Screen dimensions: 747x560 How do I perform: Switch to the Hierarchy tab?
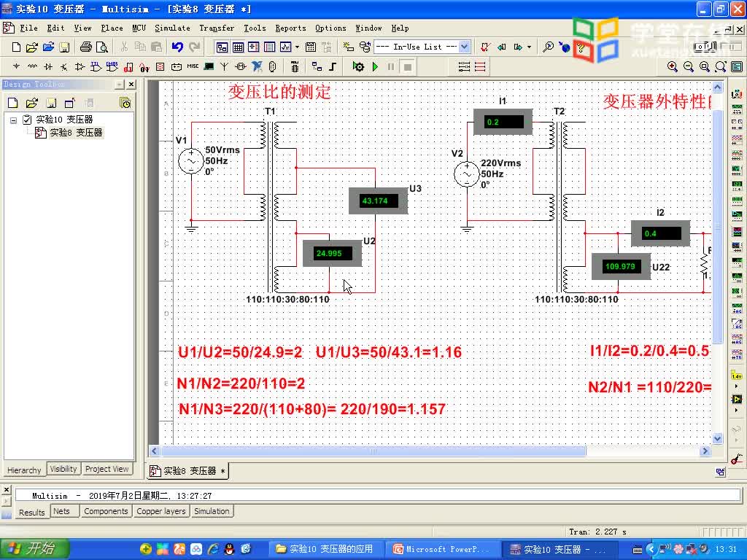24,470
